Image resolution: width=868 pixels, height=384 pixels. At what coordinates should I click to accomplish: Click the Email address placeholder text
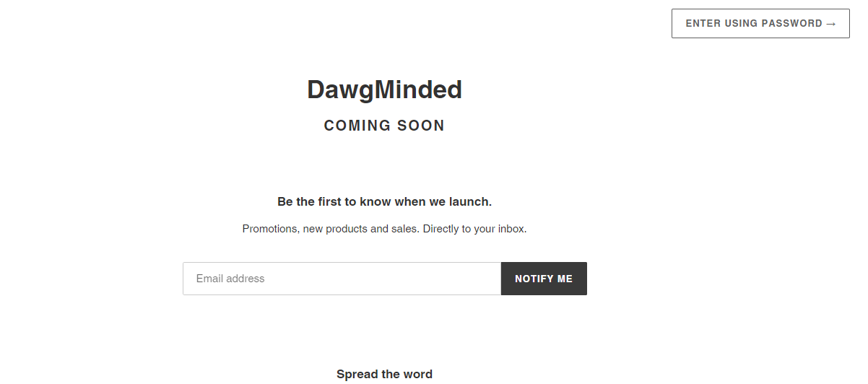point(230,279)
